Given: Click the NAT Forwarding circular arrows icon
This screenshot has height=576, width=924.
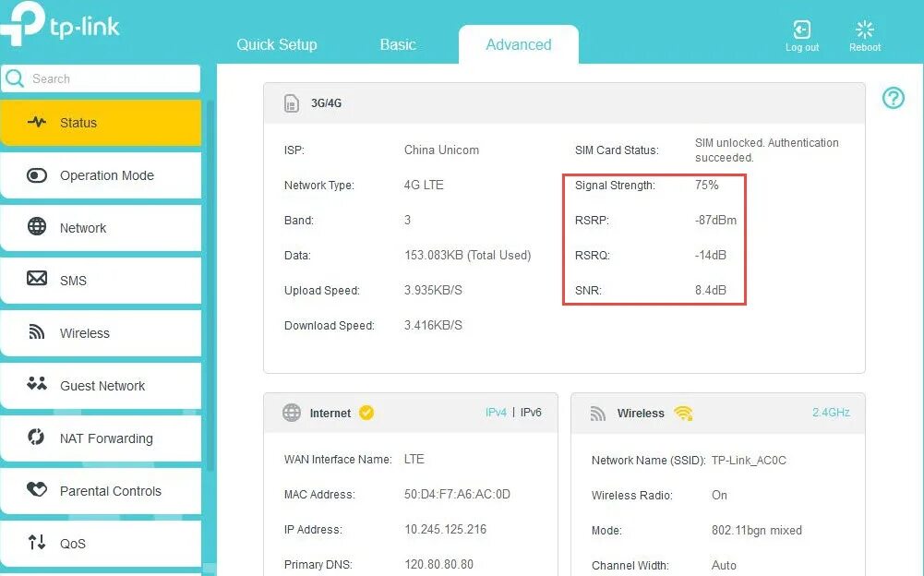Looking at the screenshot, I should [x=36, y=437].
